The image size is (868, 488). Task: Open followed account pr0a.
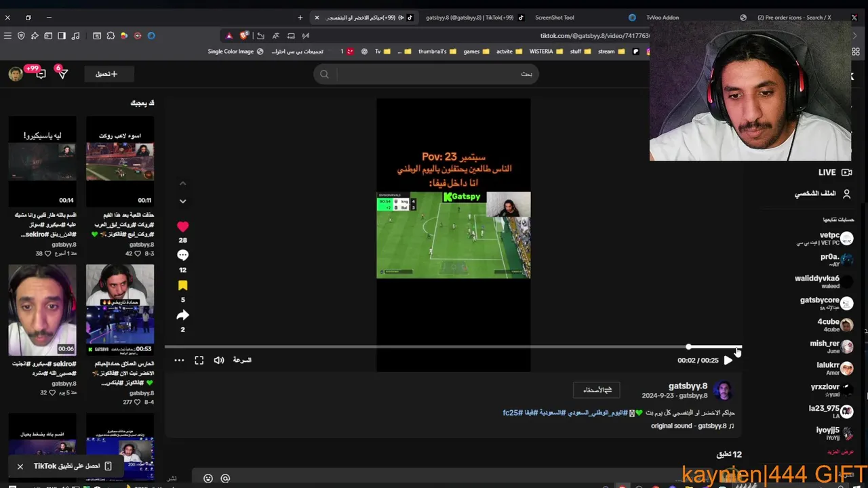coord(836,260)
